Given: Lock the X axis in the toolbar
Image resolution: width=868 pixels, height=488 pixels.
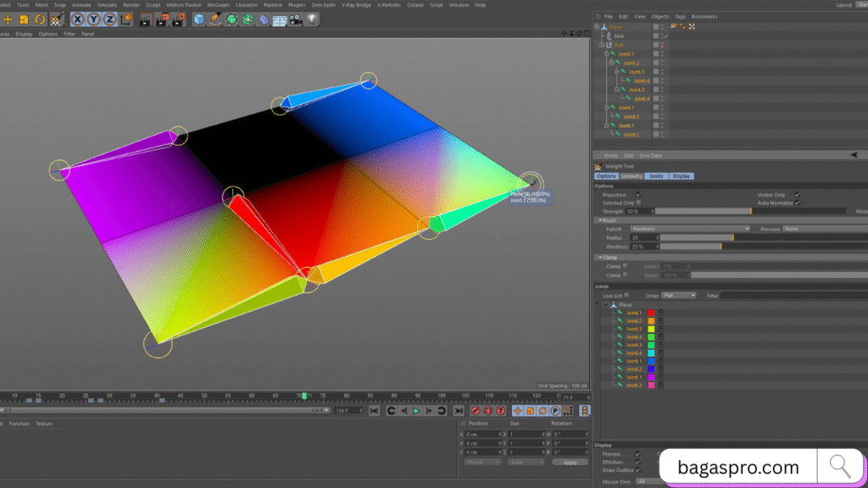Looking at the screenshot, I should (x=76, y=18).
